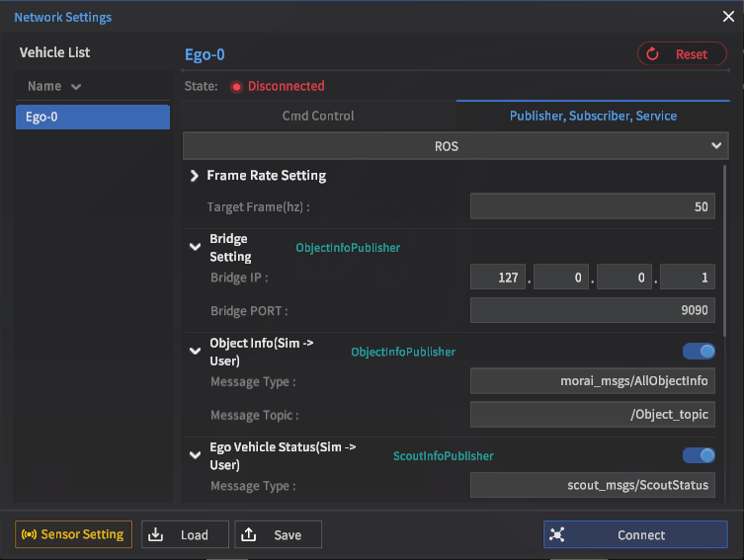The image size is (744, 560).
Task: Click the Connect button
Action: tap(635, 534)
